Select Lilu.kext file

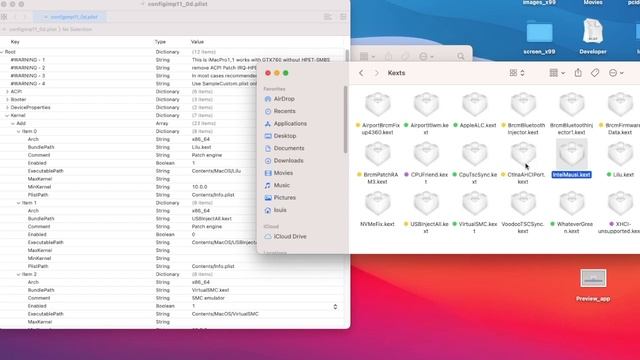620,159
